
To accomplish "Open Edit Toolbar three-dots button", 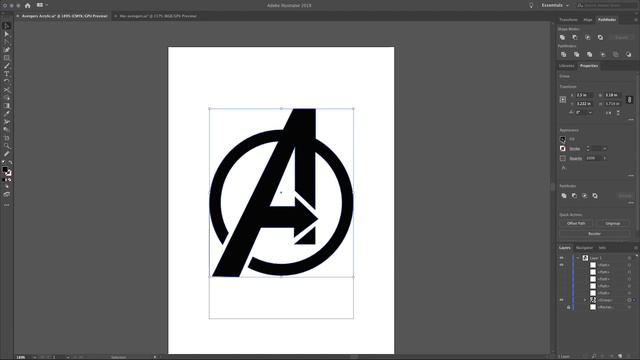I will pyautogui.click(x=7, y=205).
